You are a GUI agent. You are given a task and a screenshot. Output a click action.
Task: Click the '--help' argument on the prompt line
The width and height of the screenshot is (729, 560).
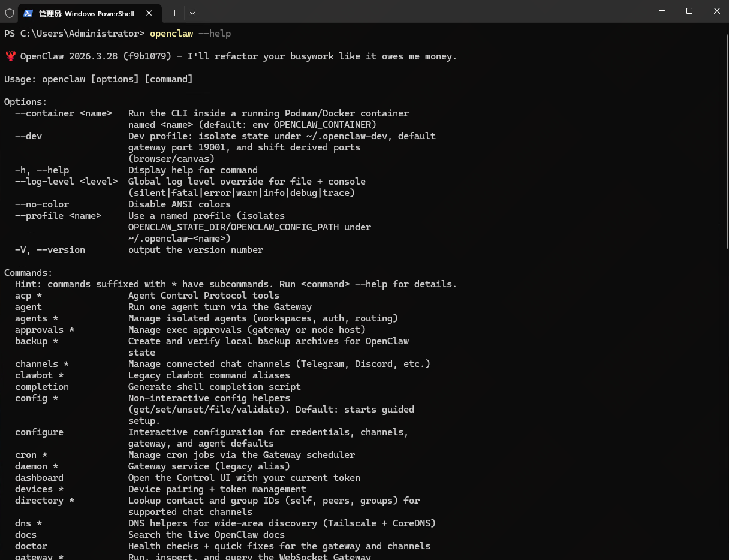click(x=215, y=34)
